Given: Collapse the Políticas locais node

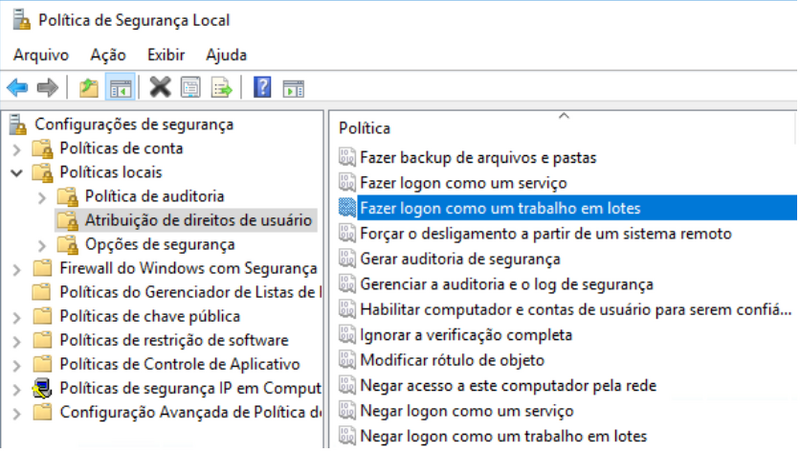Looking at the screenshot, I should pos(17,173).
